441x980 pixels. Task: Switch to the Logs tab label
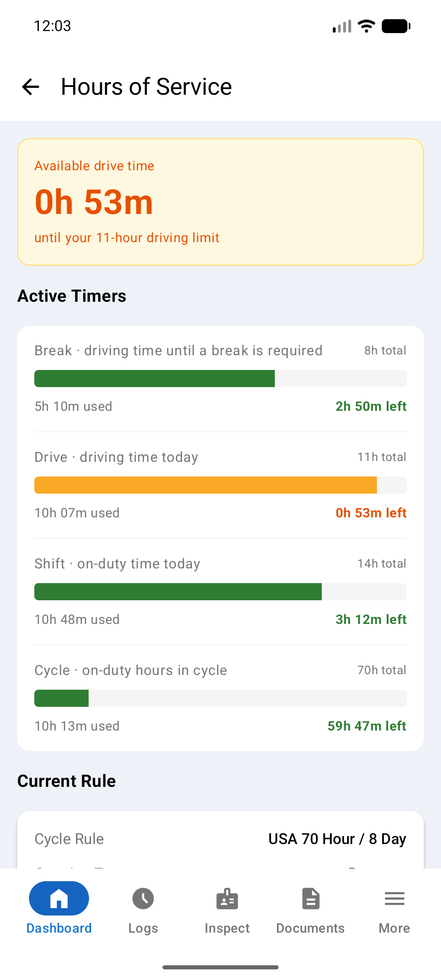point(143,928)
